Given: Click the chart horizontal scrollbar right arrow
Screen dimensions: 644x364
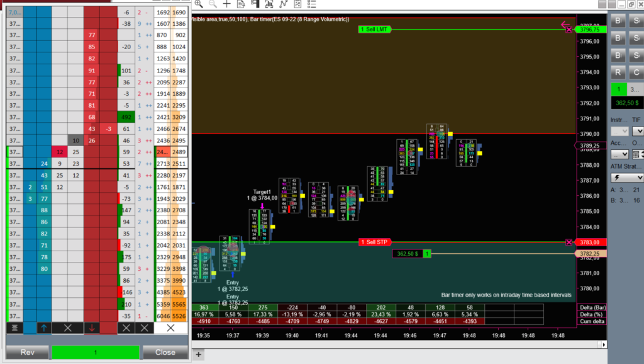Looking at the screenshot, I should [604, 344].
